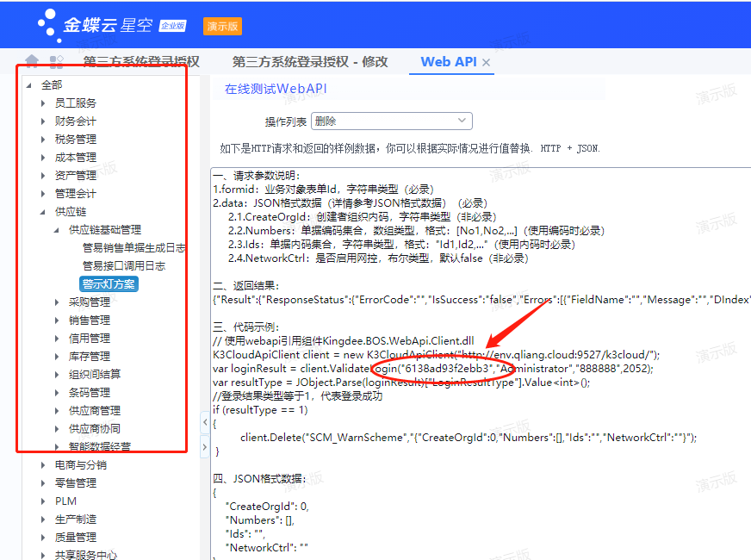Expand the 资产管理 node

[x=43, y=176]
